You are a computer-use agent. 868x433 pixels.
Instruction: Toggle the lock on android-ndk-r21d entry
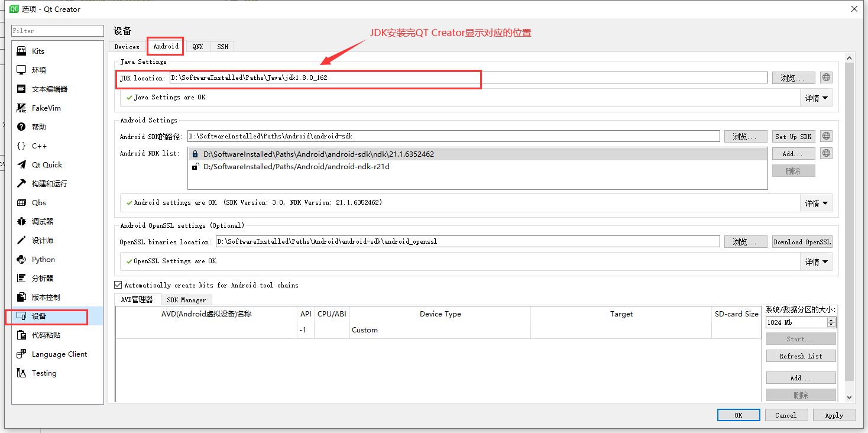195,166
